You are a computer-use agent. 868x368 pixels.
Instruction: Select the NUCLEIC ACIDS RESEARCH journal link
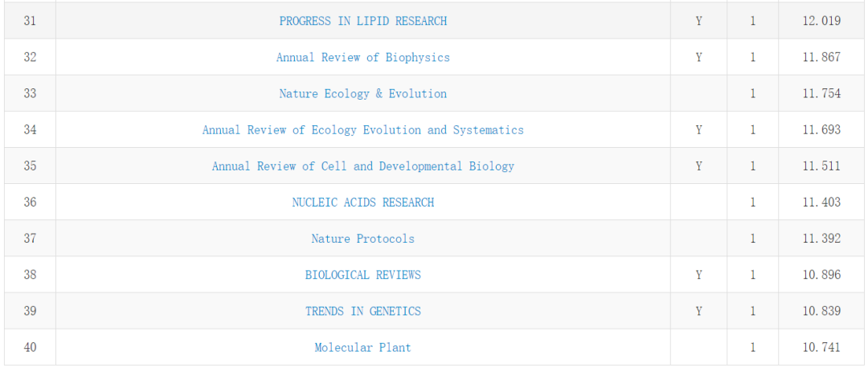[x=363, y=202]
